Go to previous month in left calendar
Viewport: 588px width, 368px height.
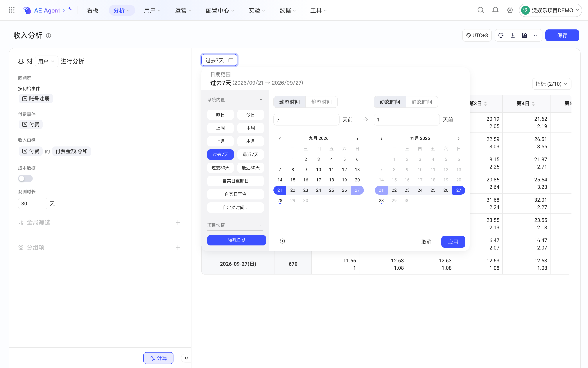[280, 139]
